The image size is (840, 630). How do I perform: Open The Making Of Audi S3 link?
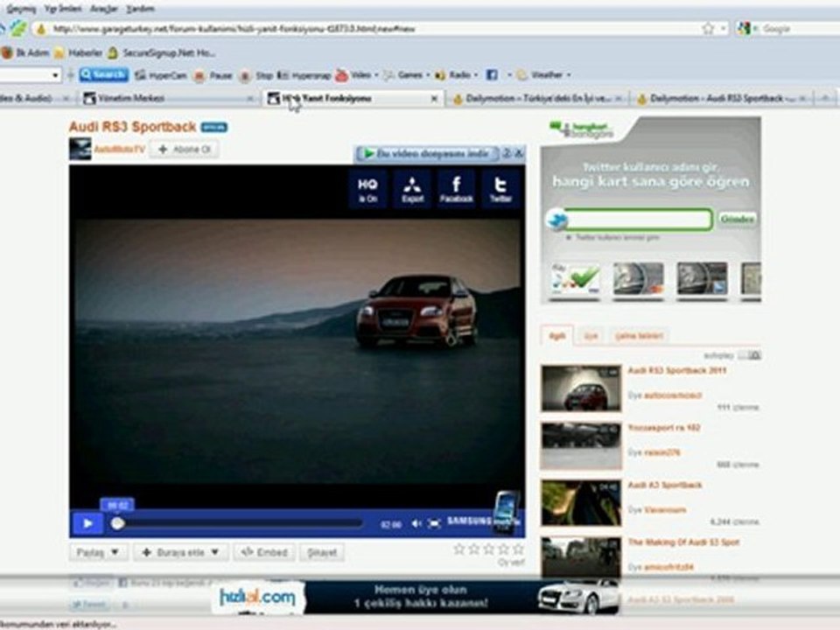pyautogui.click(x=683, y=542)
